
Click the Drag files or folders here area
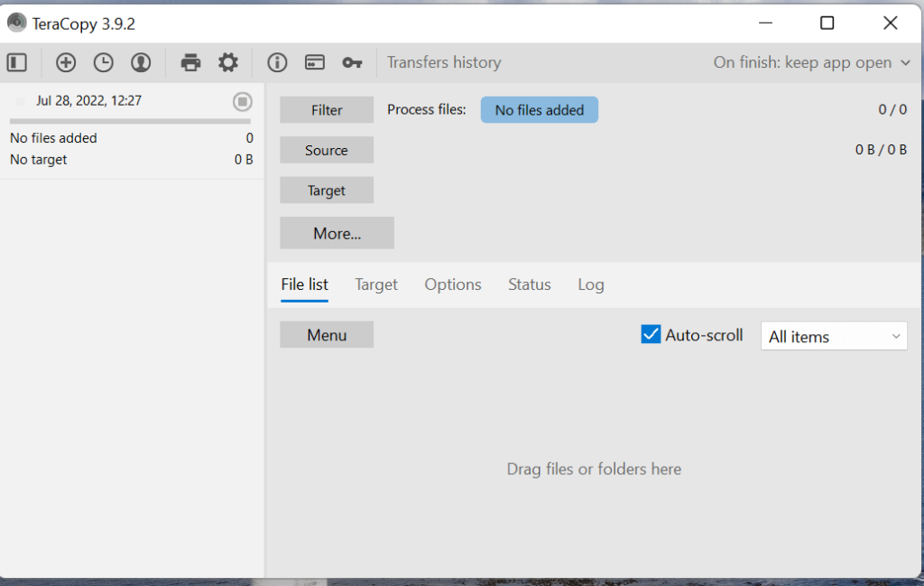[594, 470]
